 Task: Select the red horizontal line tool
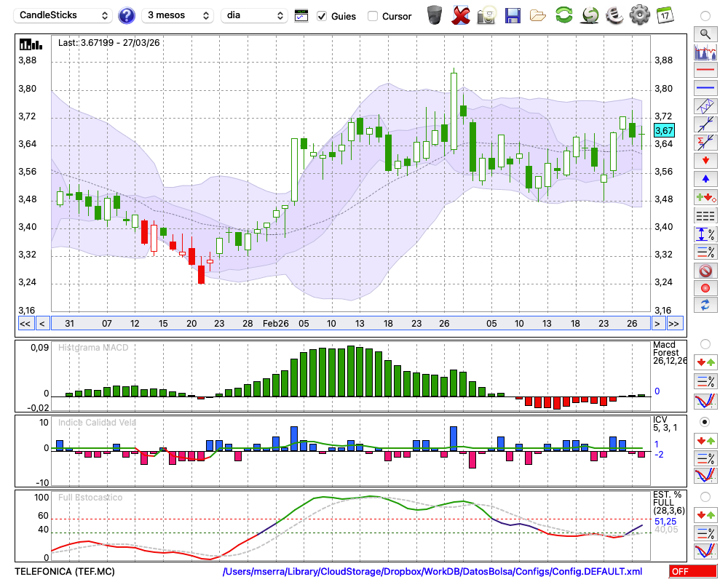705,71
